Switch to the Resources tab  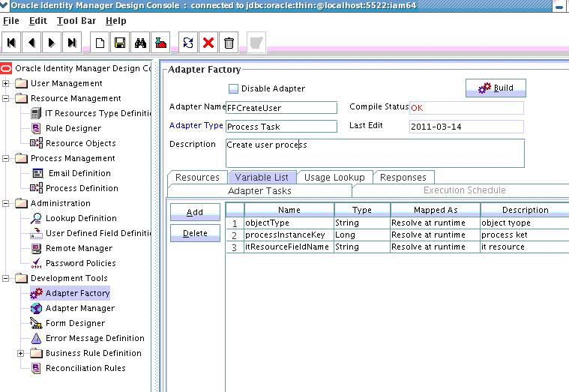coord(197,177)
